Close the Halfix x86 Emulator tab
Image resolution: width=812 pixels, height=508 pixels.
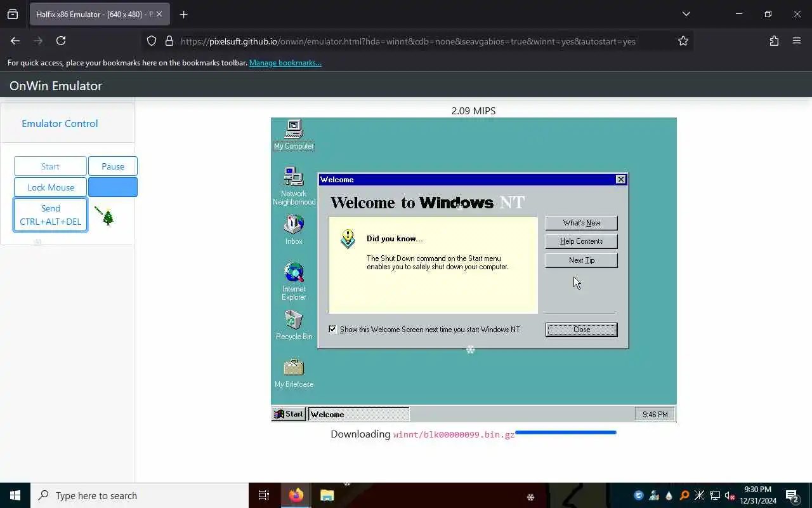[159, 14]
